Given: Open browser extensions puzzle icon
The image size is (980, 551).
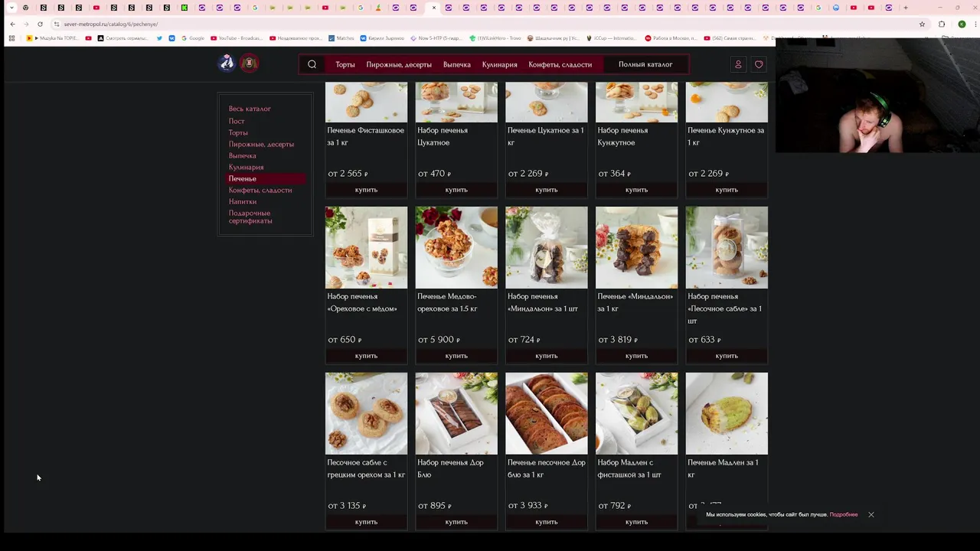Looking at the screenshot, I should click(x=942, y=24).
